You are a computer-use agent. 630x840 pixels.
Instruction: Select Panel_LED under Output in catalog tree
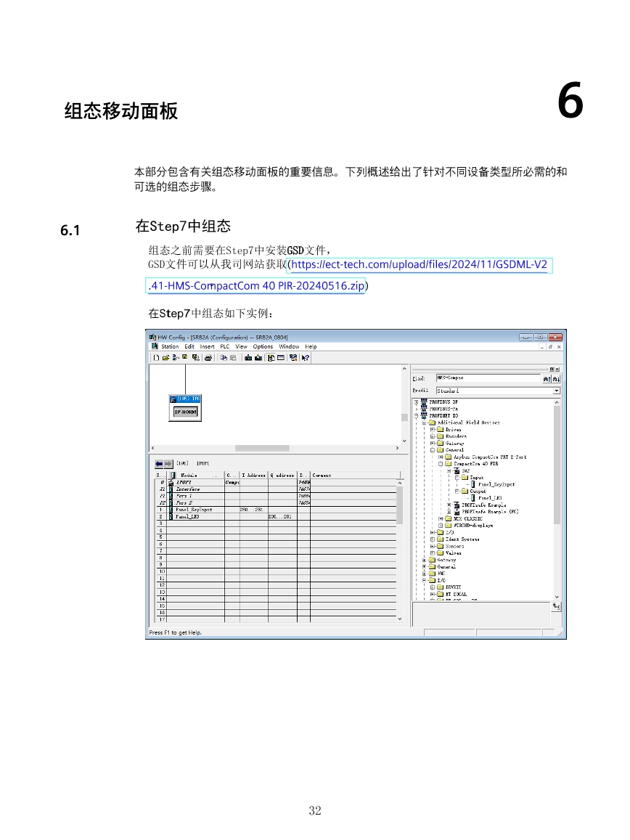pyautogui.click(x=490, y=498)
